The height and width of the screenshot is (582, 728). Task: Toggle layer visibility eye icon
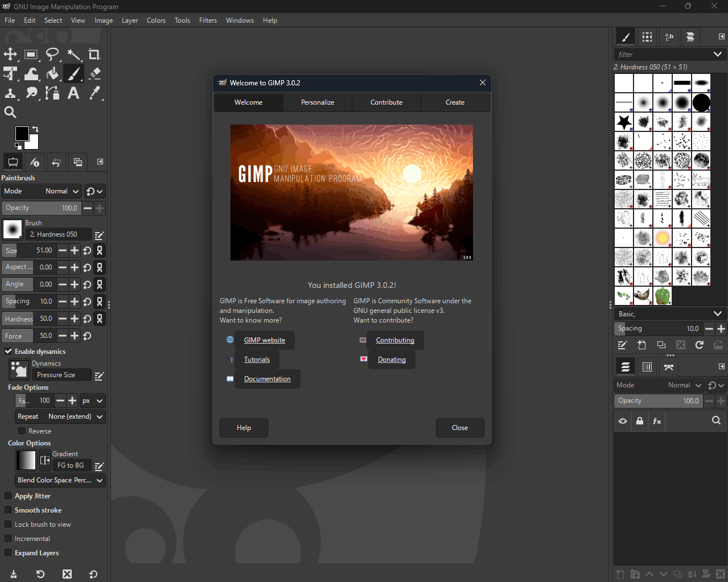[623, 421]
